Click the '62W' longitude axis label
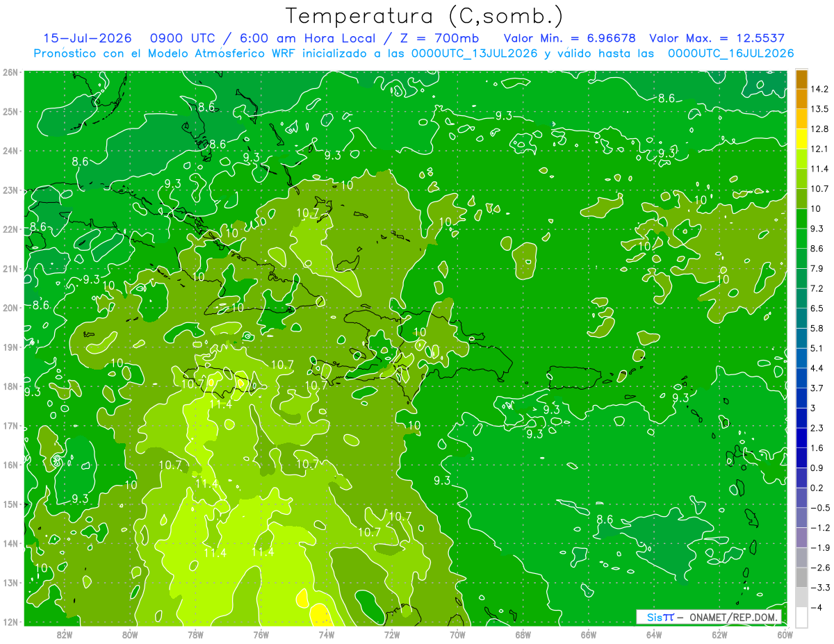Viewport: 834px width, 644px height. click(719, 634)
